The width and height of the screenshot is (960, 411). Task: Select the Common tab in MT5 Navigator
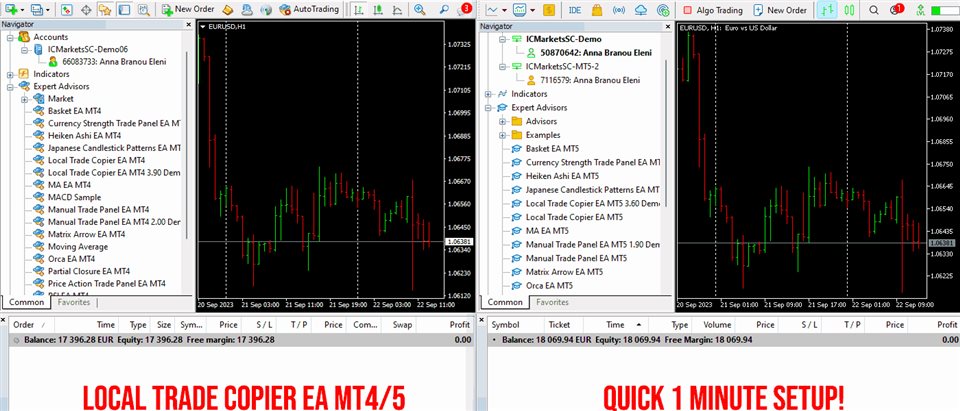click(x=505, y=302)
